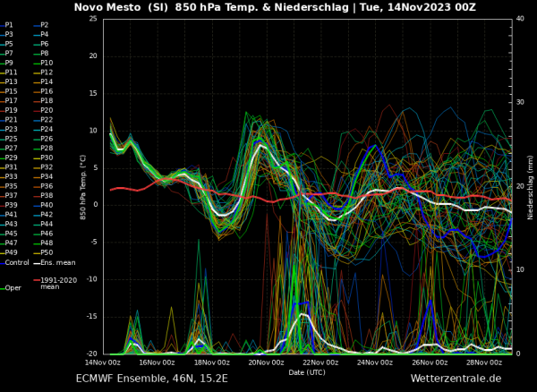537x392 pixels.
Task: Click the P20 legend entry
Action: [x=43, y=110]
